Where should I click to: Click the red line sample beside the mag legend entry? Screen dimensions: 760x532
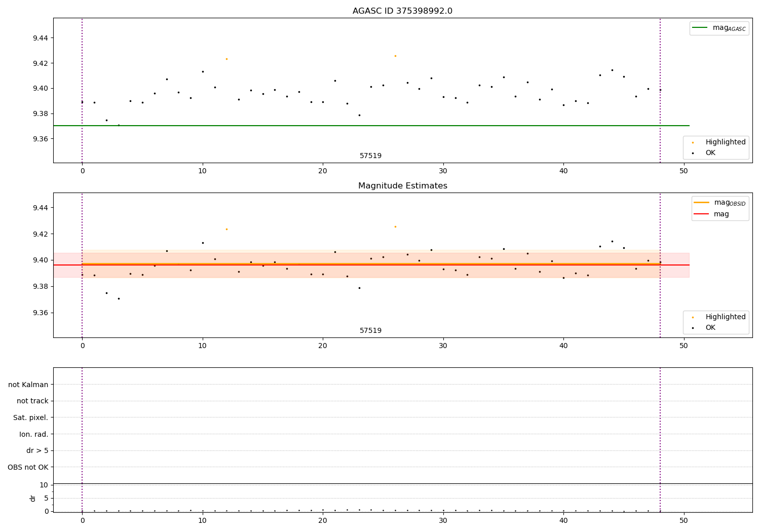tap(701, 214)
